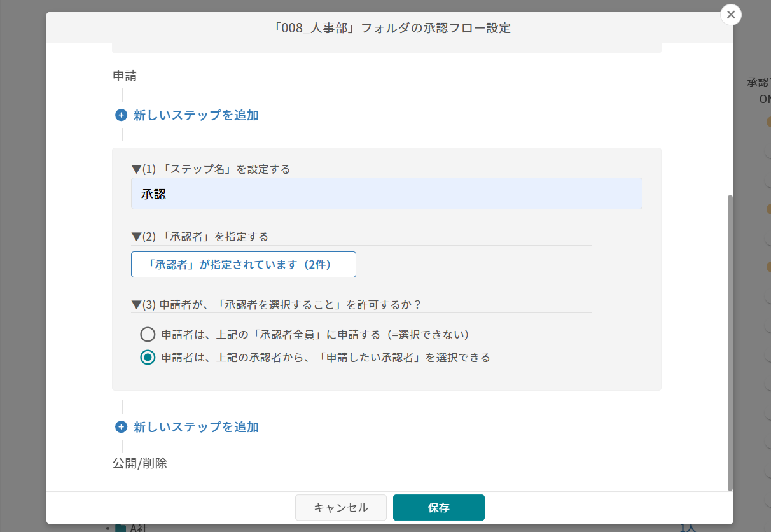Edit the step name field containing 承認
The image size is (771, 532).
387,193
